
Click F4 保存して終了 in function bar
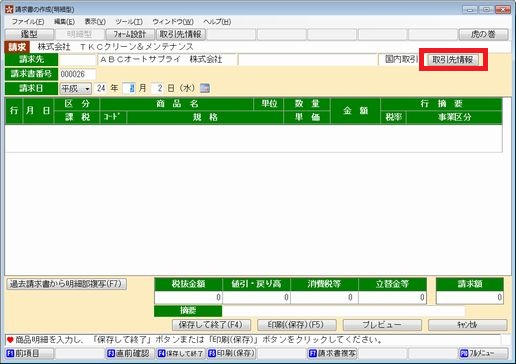(181, 353)
